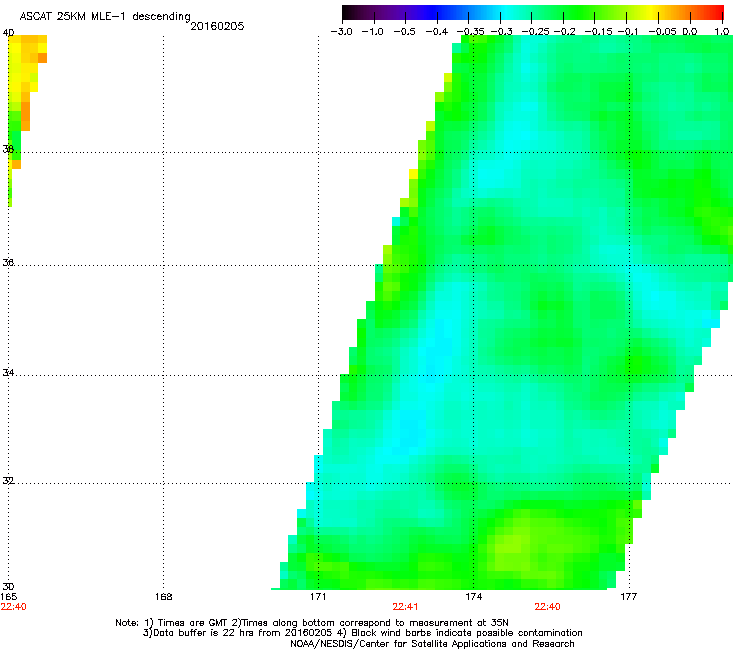Click the "Note: 1) Times are GMT" line
The width and height of the screenshot is (740, 650).
(x=312, y=623)
